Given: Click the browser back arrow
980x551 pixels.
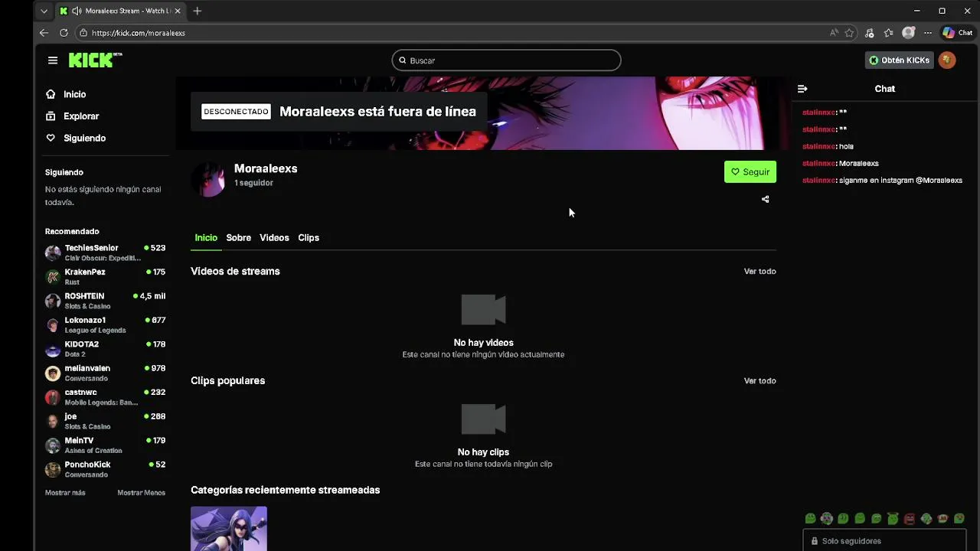Looking at the screenshot, I should [x=44, y=33].
